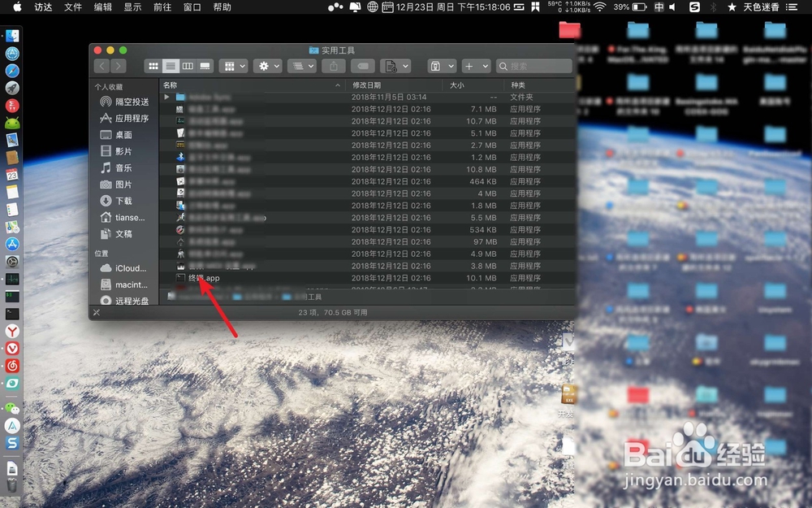Open the gear action menu
The height and width of the screenshot is (508, 812).
pos(268,67)
